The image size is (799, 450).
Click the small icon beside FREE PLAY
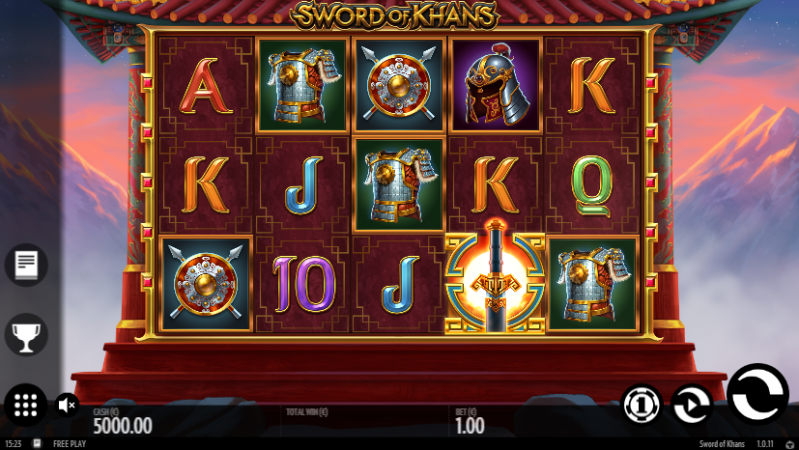point(37,443)
